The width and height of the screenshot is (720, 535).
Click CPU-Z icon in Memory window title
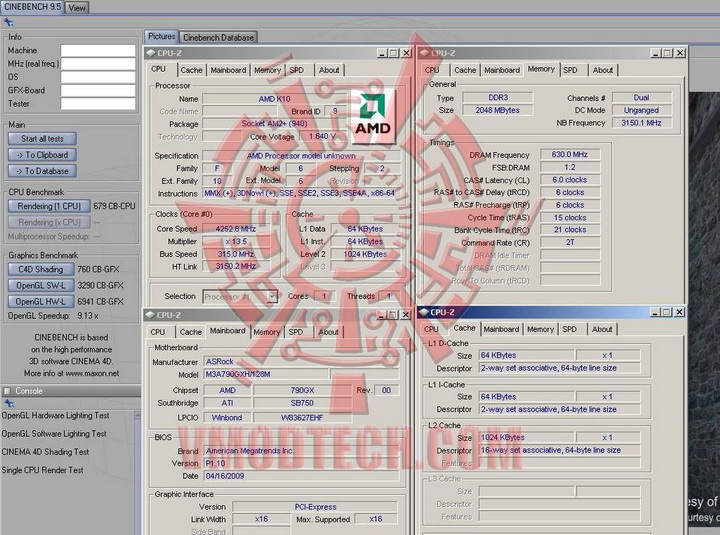click(424, 53)
